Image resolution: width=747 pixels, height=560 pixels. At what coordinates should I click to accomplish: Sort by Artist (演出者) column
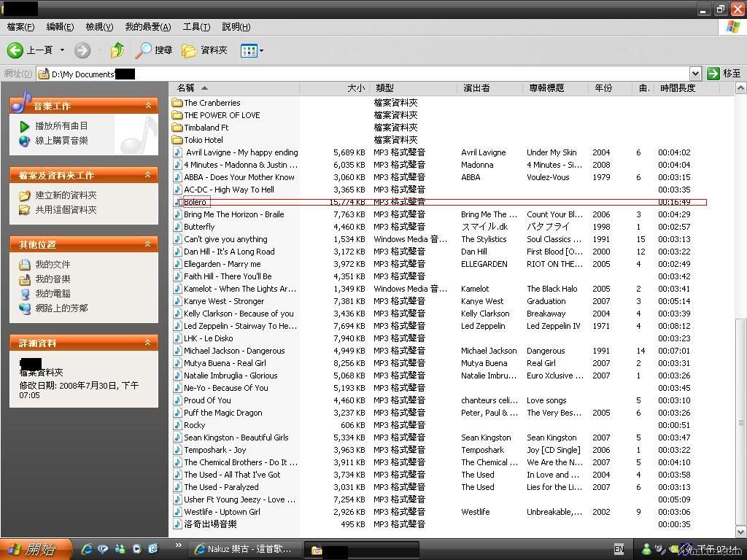489,88
